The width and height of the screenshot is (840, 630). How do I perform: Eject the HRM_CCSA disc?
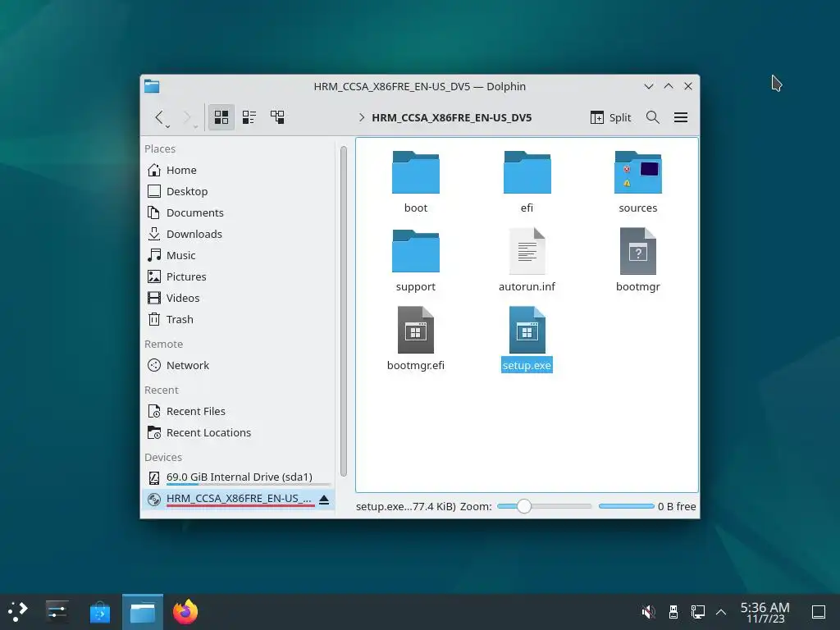pyautogui.click(x=324, y=500)
